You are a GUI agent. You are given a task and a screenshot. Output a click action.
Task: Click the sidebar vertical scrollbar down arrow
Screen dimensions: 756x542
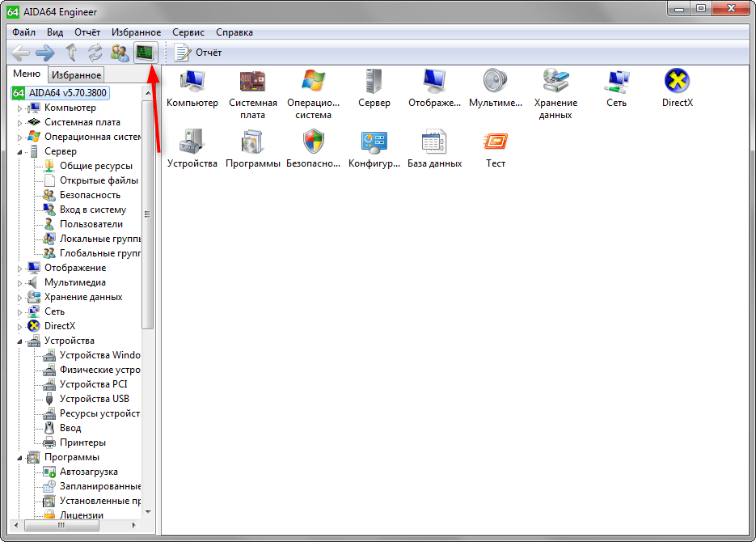click(x=147, y=511)
